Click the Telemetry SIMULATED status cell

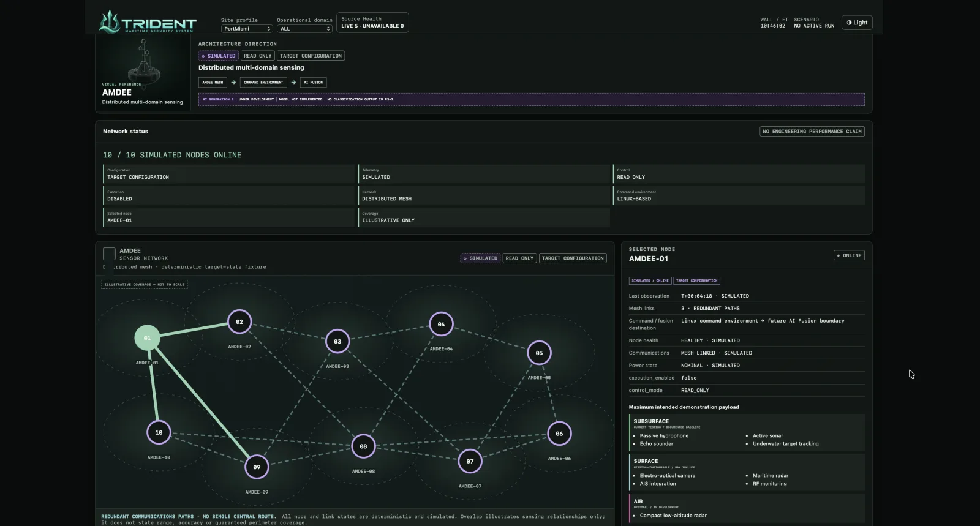(x=484, y=174)
